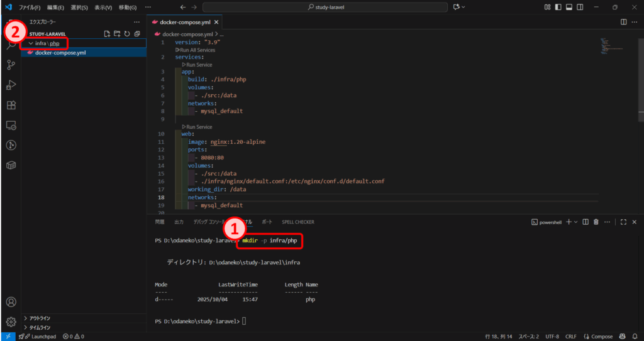Open the Run and Debug view
This screenshot has height=341, width=644.
11,85
